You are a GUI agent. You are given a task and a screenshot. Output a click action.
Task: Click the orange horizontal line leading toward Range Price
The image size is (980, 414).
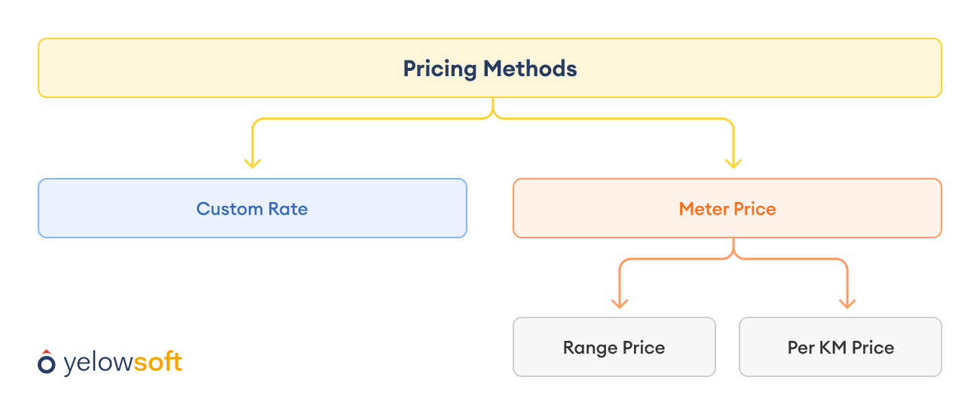[675, 259]
